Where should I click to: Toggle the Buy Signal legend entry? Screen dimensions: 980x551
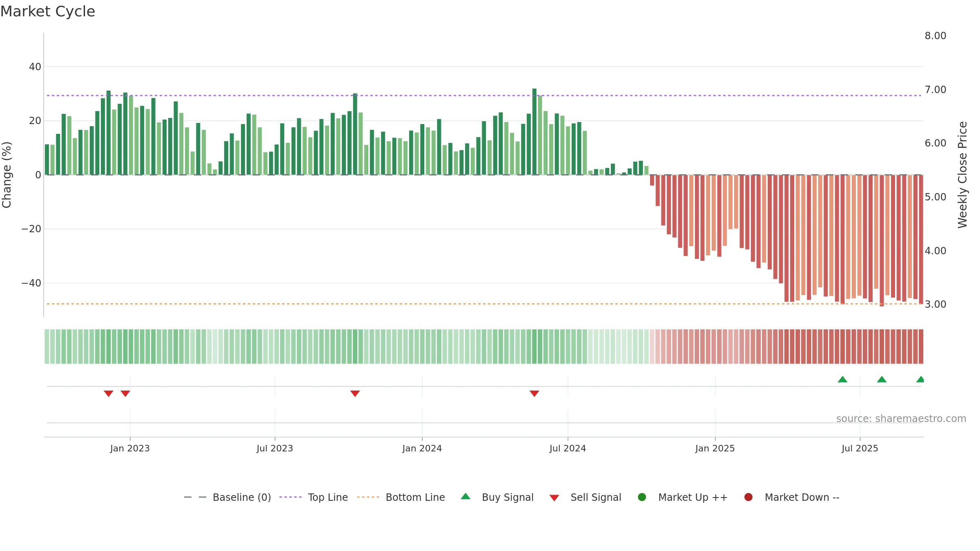[497, 497]
